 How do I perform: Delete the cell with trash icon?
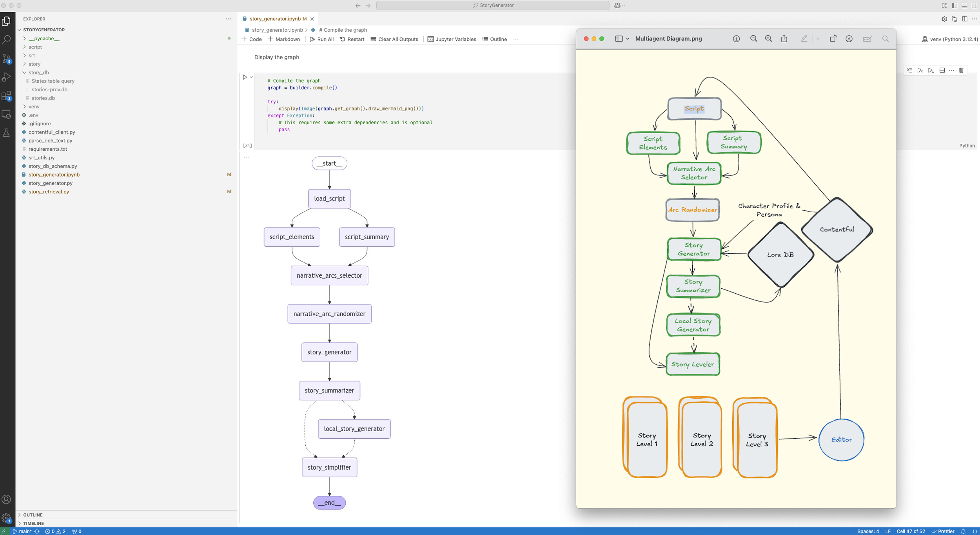[x=961, y=70]
